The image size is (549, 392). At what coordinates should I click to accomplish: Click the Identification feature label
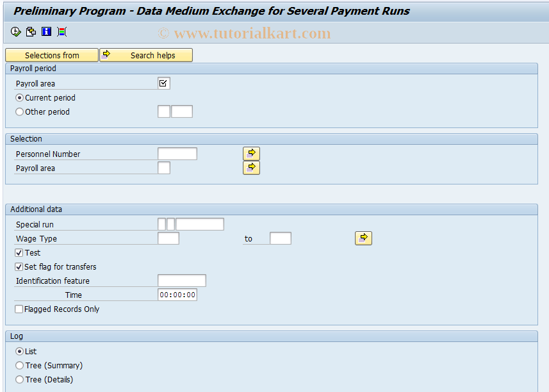53,281
